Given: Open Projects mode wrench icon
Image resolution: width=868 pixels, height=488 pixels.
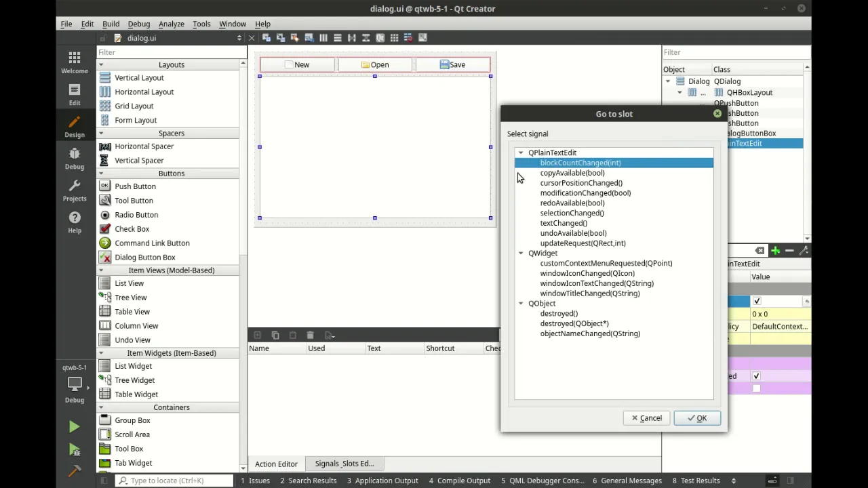Looking at the screenshot, I should [75, 190].
